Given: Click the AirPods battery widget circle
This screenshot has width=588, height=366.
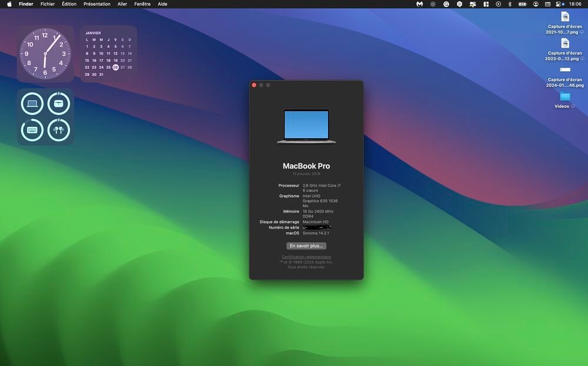Looking at the screenshot, I should [x=58, y=130].
